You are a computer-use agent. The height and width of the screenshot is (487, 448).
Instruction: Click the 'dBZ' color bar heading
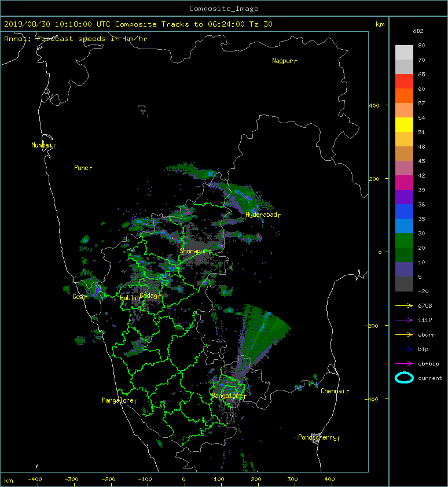point(418,31)
